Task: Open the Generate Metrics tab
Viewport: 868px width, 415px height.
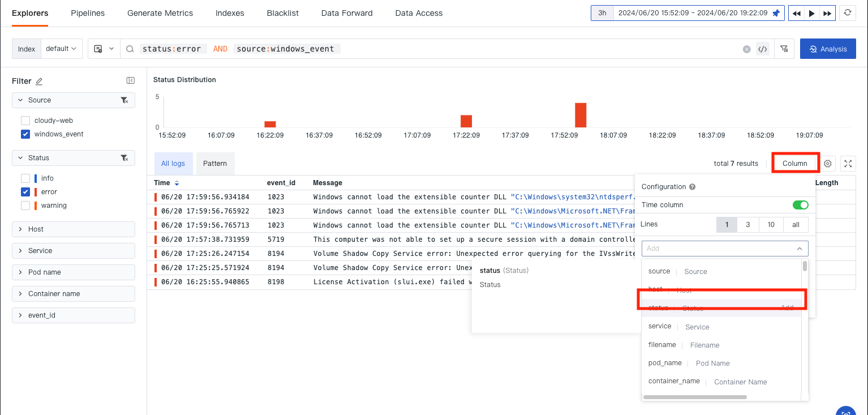Action: point(160,13)
